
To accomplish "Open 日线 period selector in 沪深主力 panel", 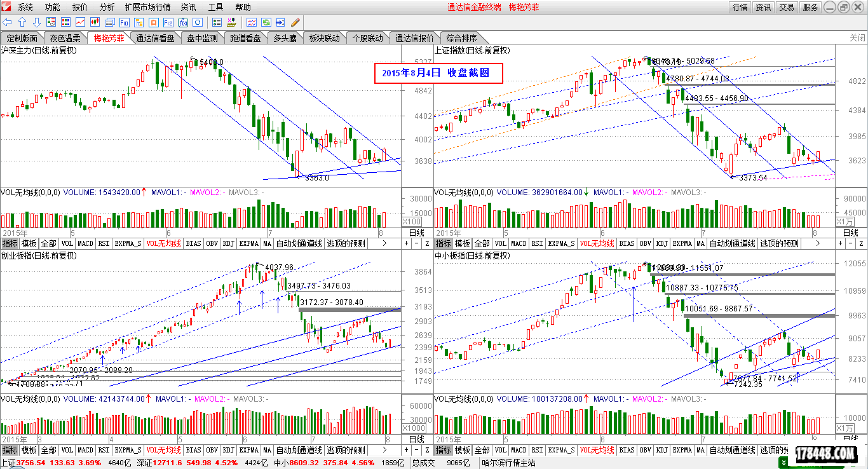I will pyautogui.click(x=416, y=233).
